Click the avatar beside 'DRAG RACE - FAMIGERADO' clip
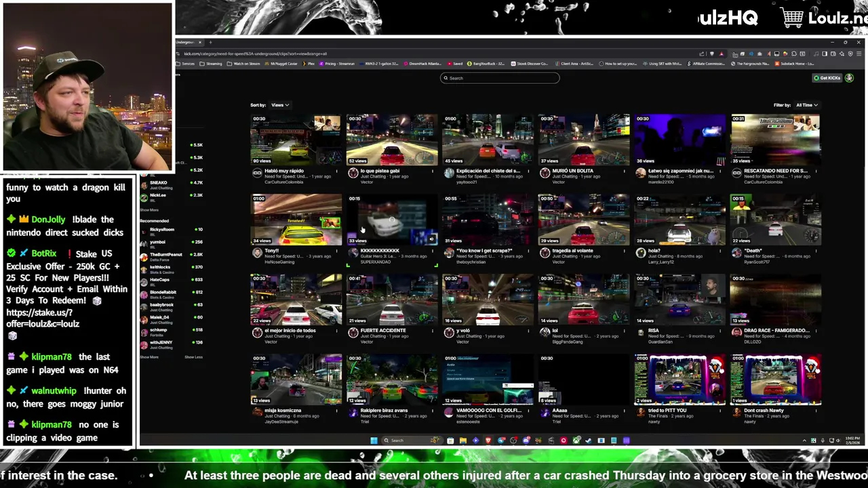This screenshot has width=868, height=488. point(736,333)
